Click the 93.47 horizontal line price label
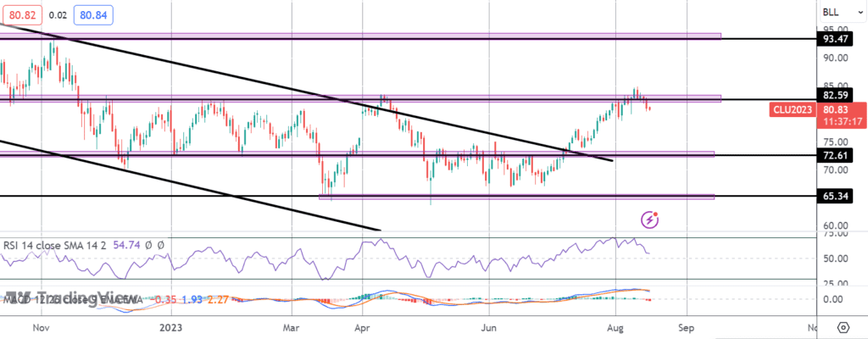Screen dimensions: 868x339 point(834,39)
